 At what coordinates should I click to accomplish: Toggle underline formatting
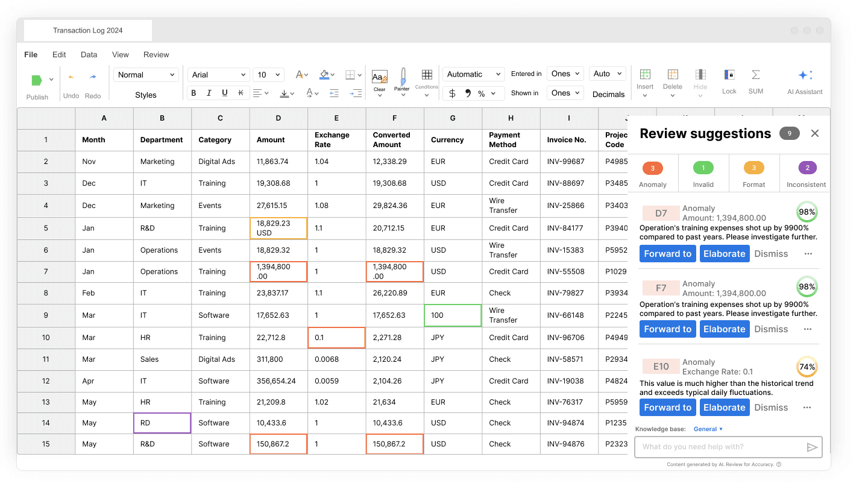pyautogui.click(x=224, y=93)
